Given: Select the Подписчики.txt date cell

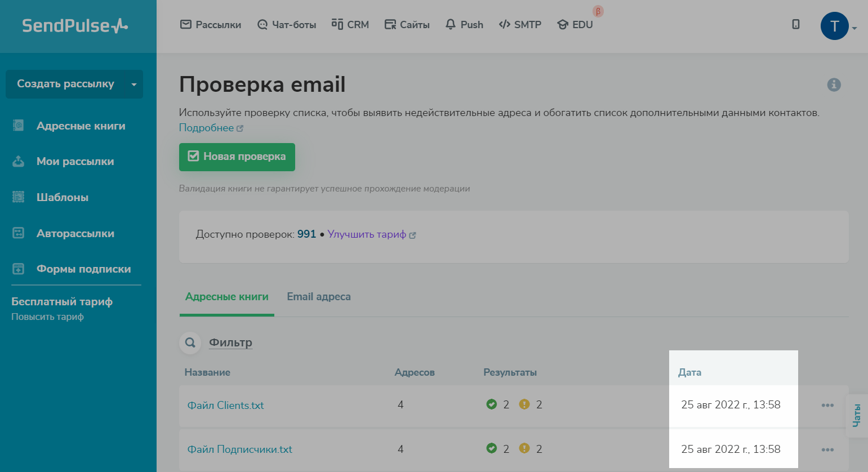Looking at the screenshot, I should 731,449.
